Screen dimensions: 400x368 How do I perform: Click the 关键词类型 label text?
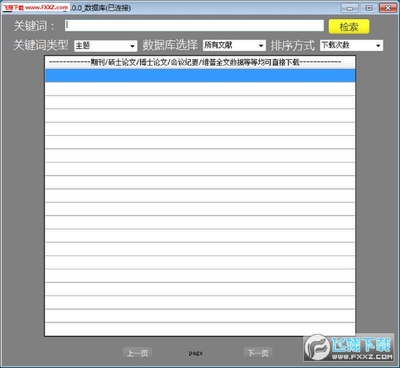click(x=41, y=45)
